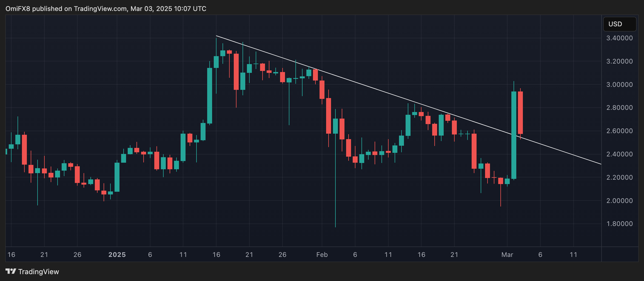Open the USD currency selector
The height and width of the screenshot is (281, 644).
[619, 24]
